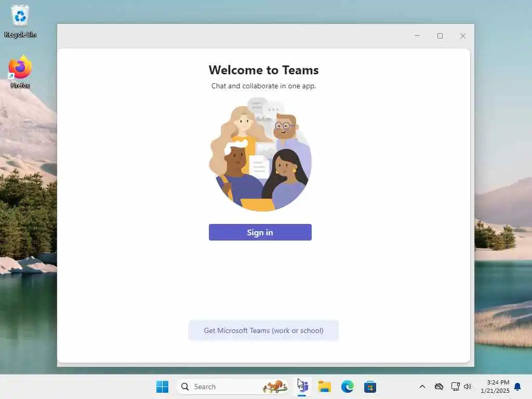Open the notification bell icon
Screen dimensions: 532x399
(517, 387)
